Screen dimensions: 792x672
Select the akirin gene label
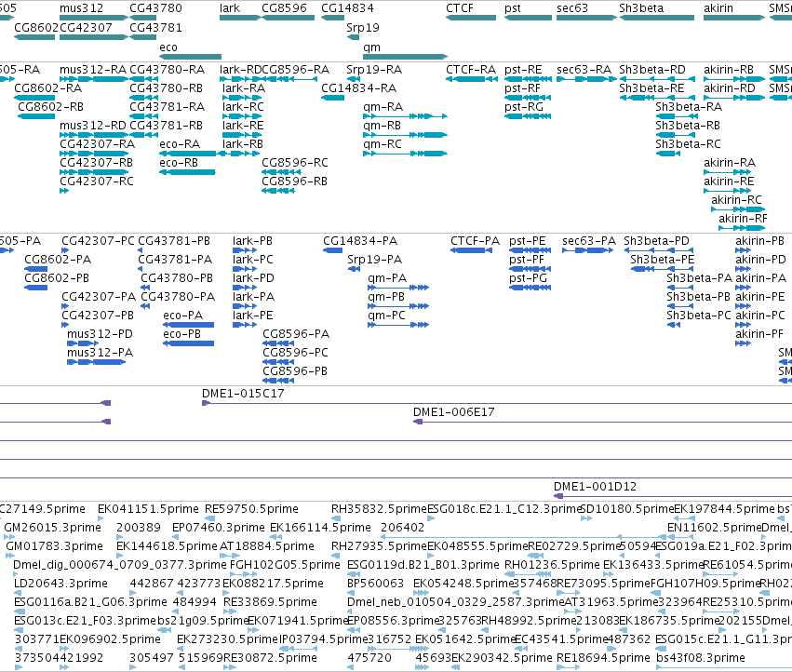pyautogui.click(x=718, y=8)
